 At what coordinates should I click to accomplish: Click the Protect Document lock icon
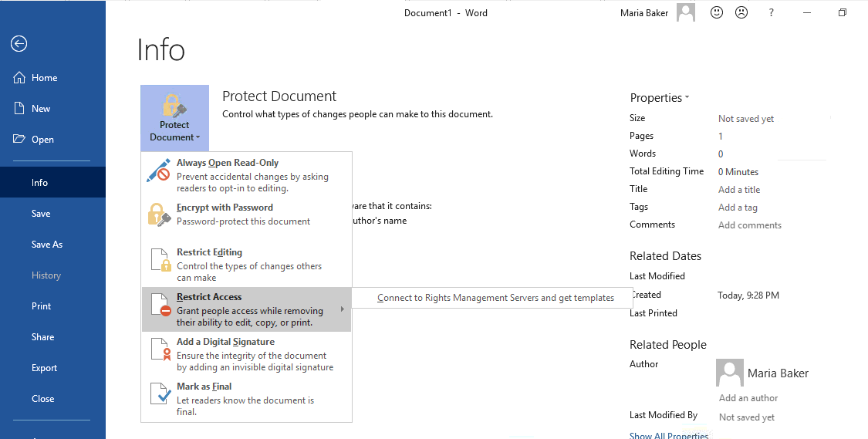pyautogui.click(x=174, y=106)
